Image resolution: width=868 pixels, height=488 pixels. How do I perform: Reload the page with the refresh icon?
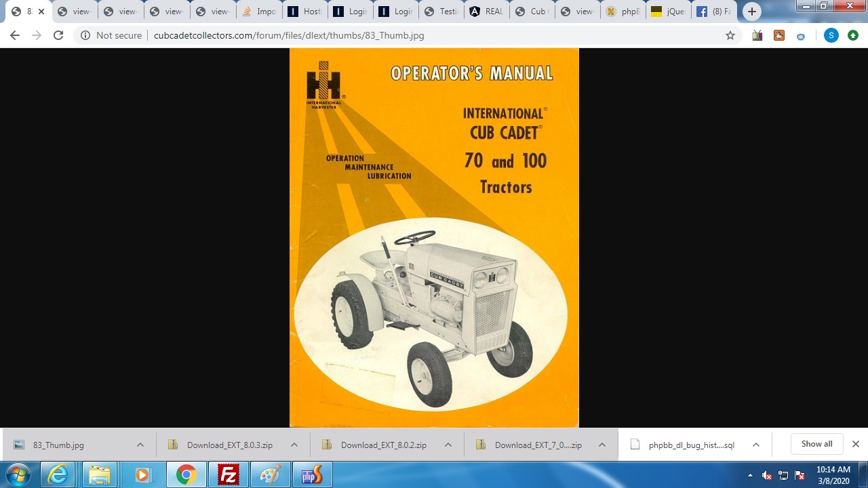(x=58, y=35)
